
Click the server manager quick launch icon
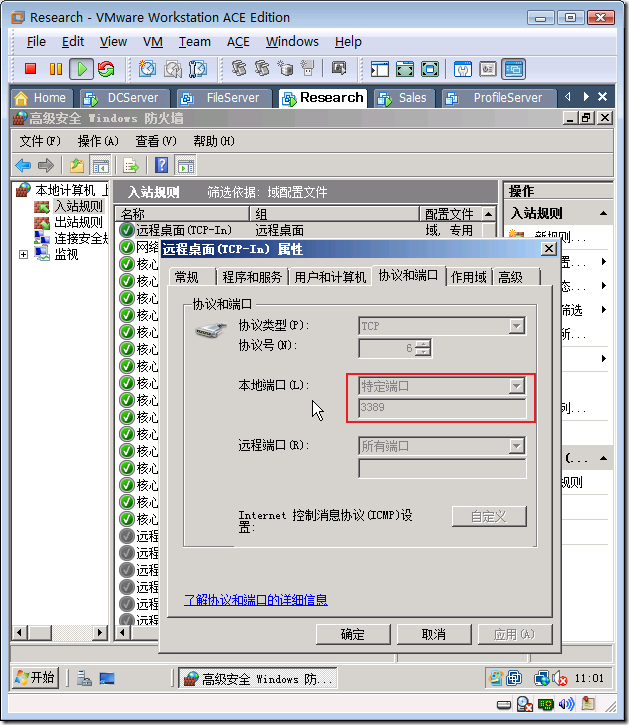[84, 678]
